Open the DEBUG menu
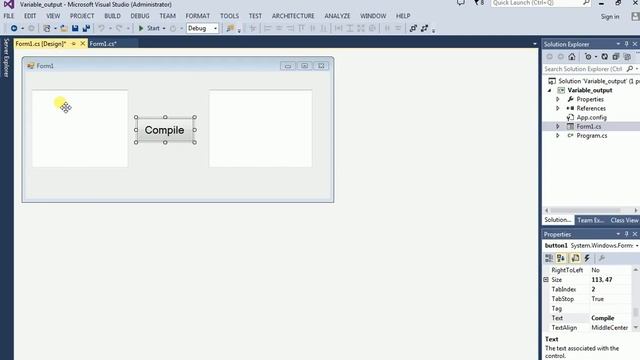Screen dimensions: 640x360 click(140, 16)
